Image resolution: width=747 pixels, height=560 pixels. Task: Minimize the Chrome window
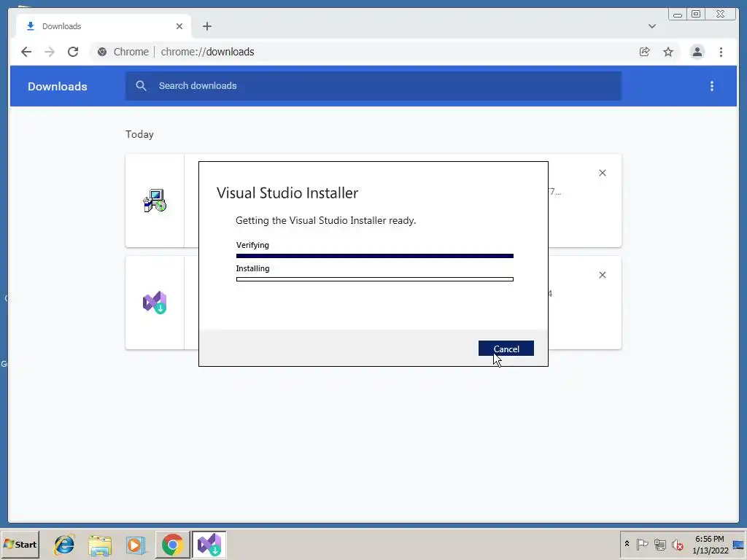click(678, 15)
